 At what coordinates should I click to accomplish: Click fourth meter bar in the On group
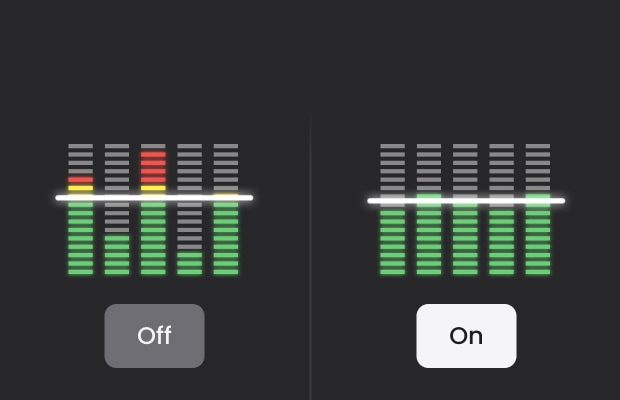[501, 209]
